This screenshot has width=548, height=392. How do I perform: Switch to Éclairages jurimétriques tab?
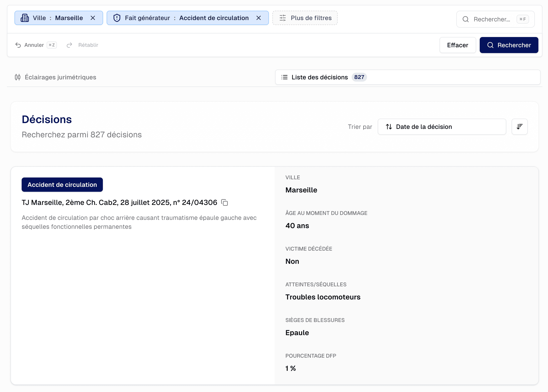(56, 77)
